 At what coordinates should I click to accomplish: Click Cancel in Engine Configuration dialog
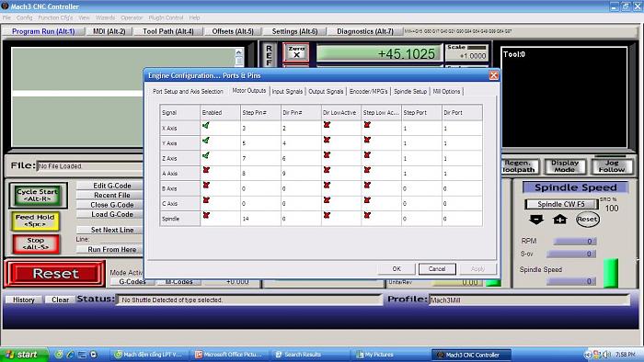(437, 269)
